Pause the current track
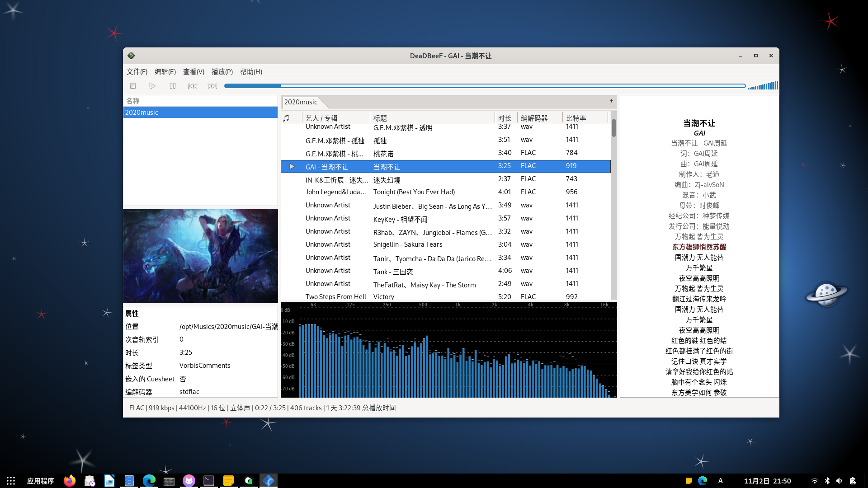 click(x=172, y=86)
